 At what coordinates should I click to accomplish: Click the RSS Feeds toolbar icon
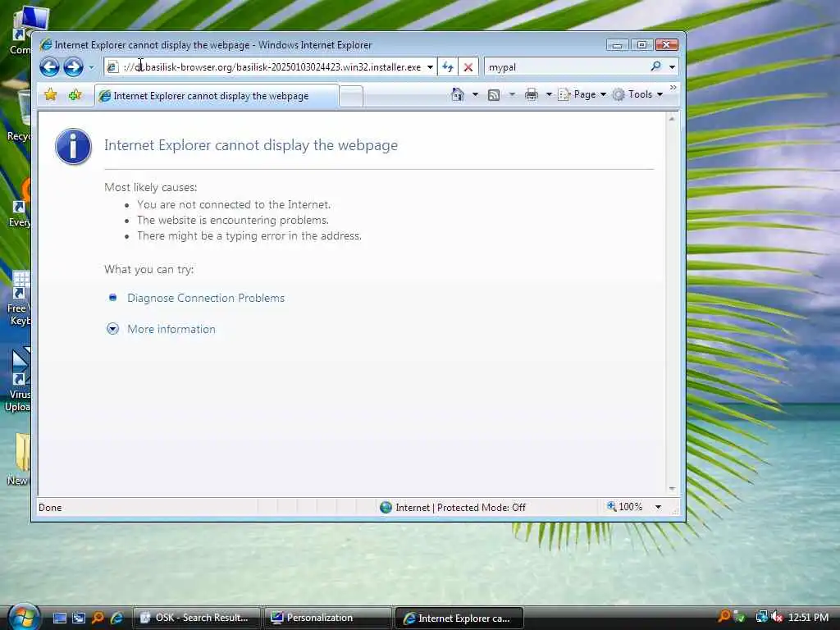[x=494, y=95]
